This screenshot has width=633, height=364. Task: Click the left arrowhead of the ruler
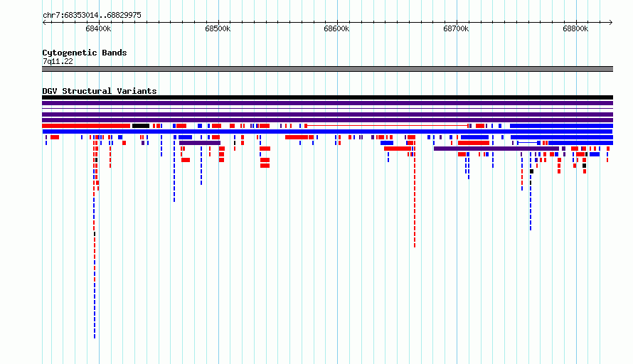tap(44, 23)
